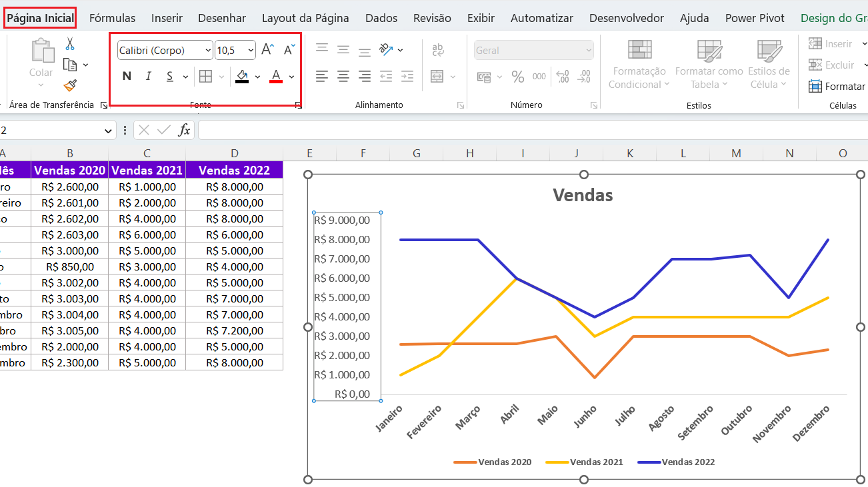
Task: Select the Format Painter brush icon
Action: click(70, 85)
